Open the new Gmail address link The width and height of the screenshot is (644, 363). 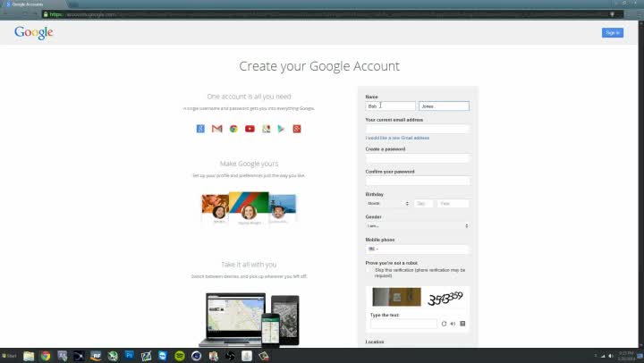(397, 138)
